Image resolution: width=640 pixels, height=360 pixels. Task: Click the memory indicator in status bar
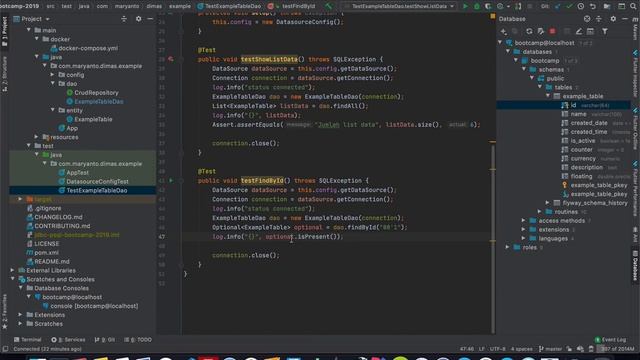click(x=616, y=349)
